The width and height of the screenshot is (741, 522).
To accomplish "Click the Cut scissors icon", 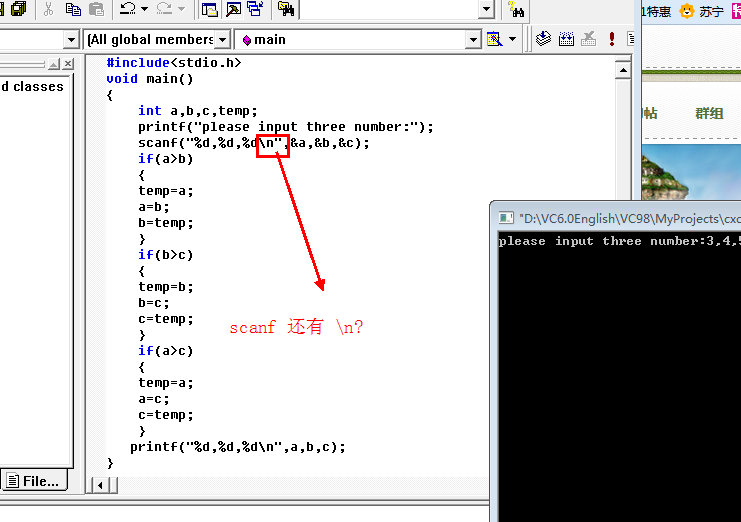I will [48, 10].
